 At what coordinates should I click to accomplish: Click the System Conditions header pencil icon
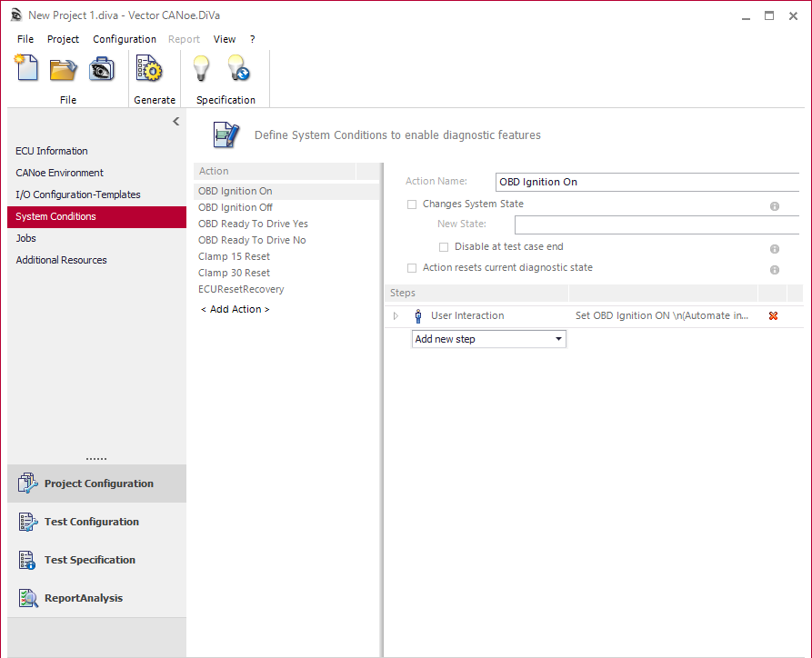(226, 135)
